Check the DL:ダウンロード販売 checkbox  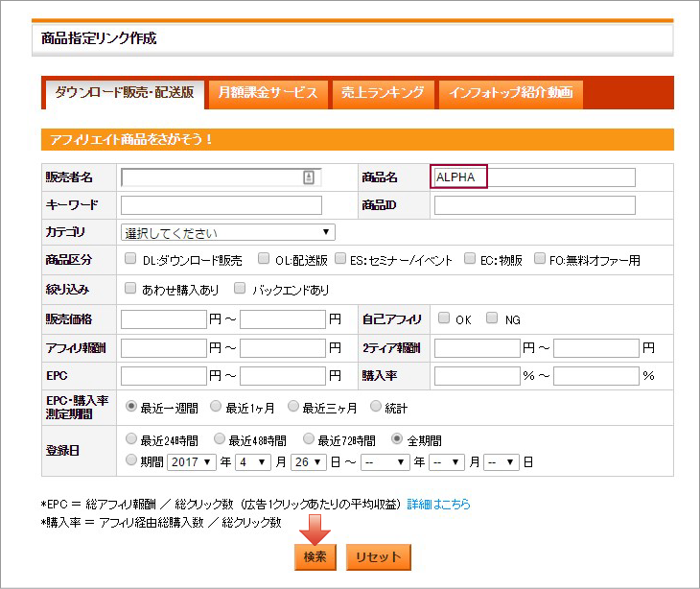pos(131,259)
